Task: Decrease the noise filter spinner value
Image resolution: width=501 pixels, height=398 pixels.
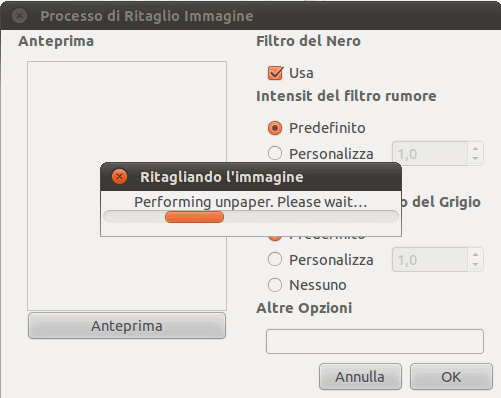Action: pyautogui.click(x=476, y=159)
